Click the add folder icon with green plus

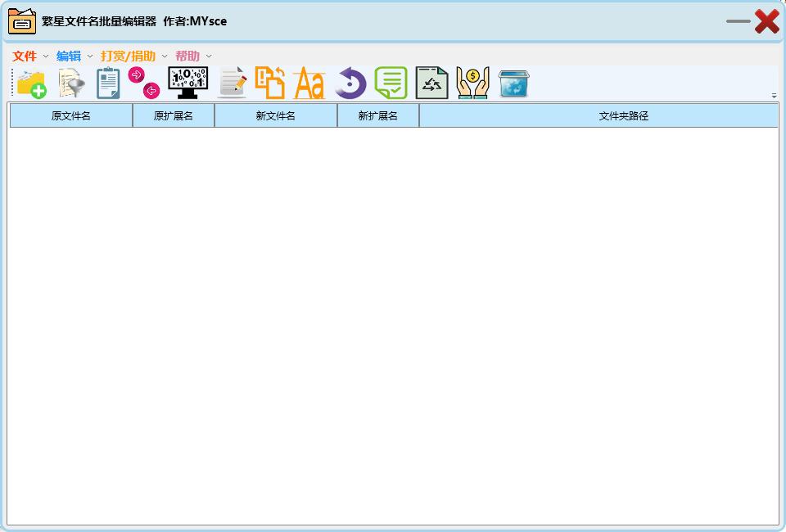click(32, 83)
